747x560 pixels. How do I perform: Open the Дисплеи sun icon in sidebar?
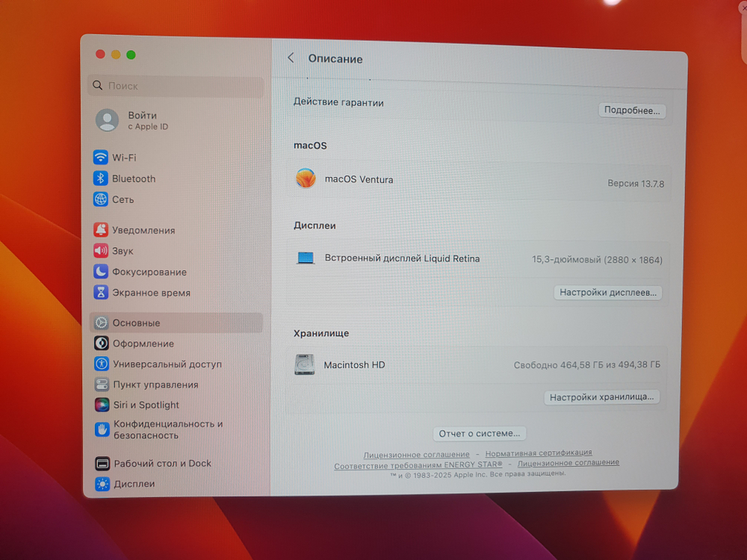pyautogui.click(x=102, y=484)
